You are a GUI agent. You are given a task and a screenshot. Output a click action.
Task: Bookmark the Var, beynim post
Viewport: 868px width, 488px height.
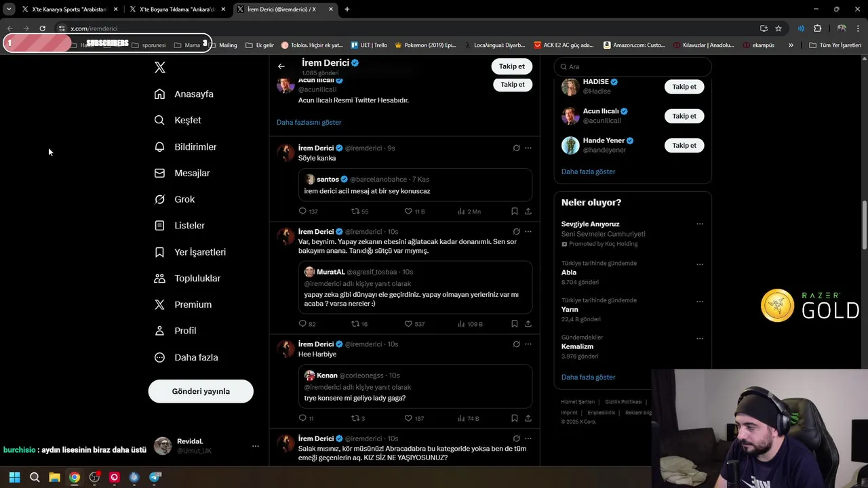point(515,324)
